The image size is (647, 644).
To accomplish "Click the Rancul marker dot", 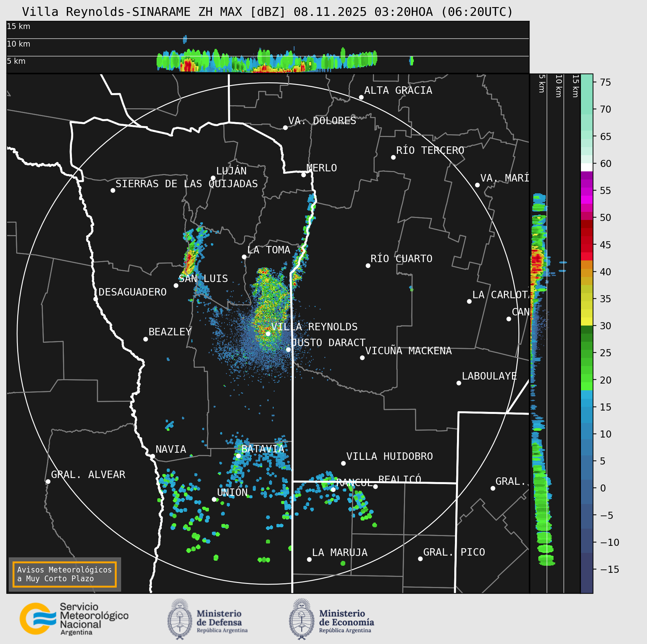I will click(333, 489).
